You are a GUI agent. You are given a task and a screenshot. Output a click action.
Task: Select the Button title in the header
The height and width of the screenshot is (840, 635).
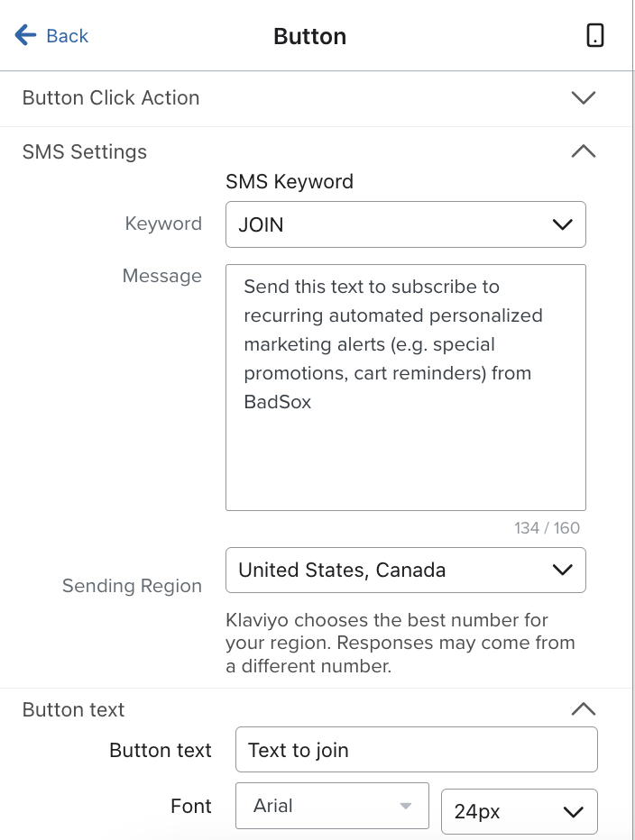[309, 36]
